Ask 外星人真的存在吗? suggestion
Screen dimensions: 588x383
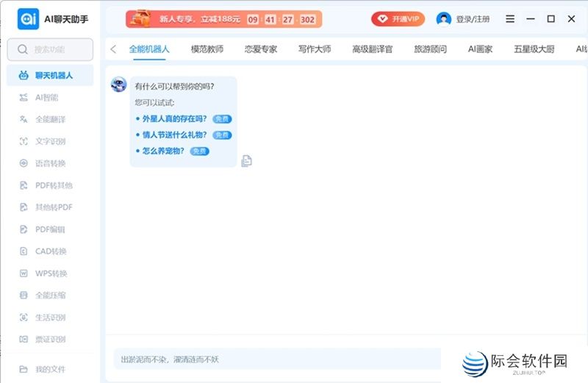coord(174,119)
